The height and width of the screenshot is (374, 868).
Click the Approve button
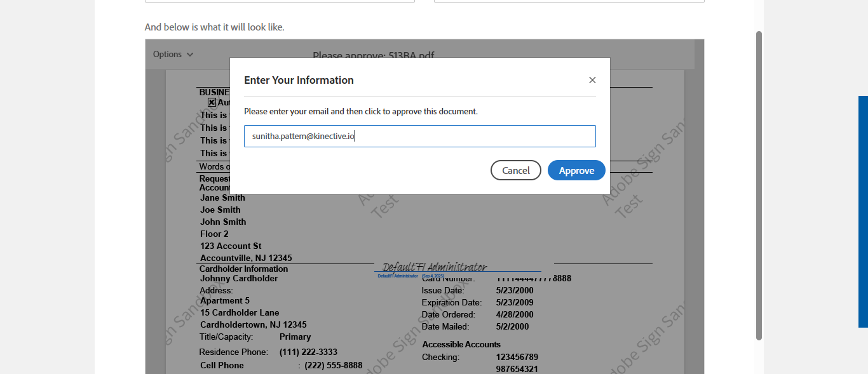point(576,170)
